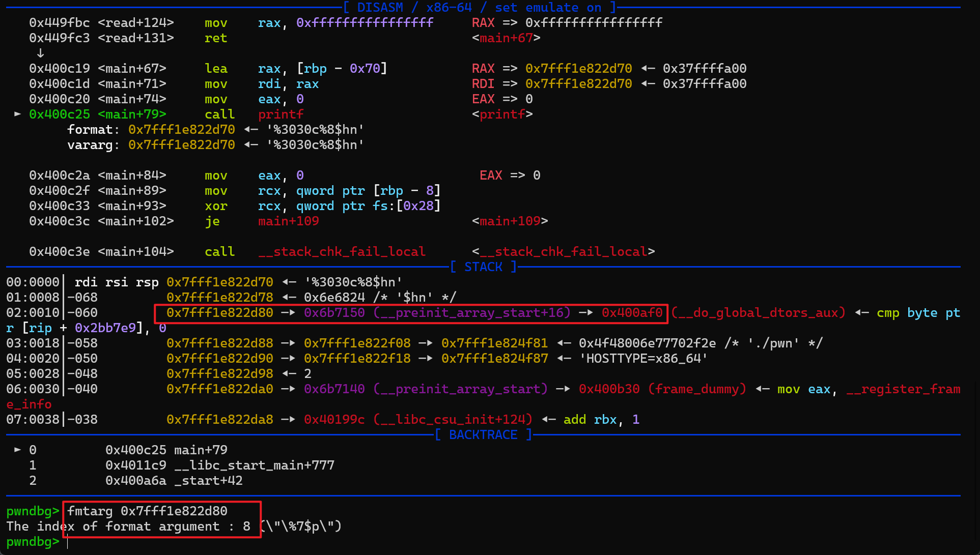Screen dimensions: 980x555
Task: Click the __libc_start_main+777 backtrace entry
Action: point(254,465)
